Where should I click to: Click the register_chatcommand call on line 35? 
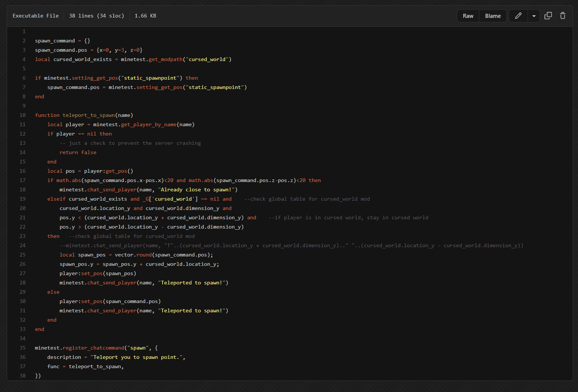tap(93, 348)
